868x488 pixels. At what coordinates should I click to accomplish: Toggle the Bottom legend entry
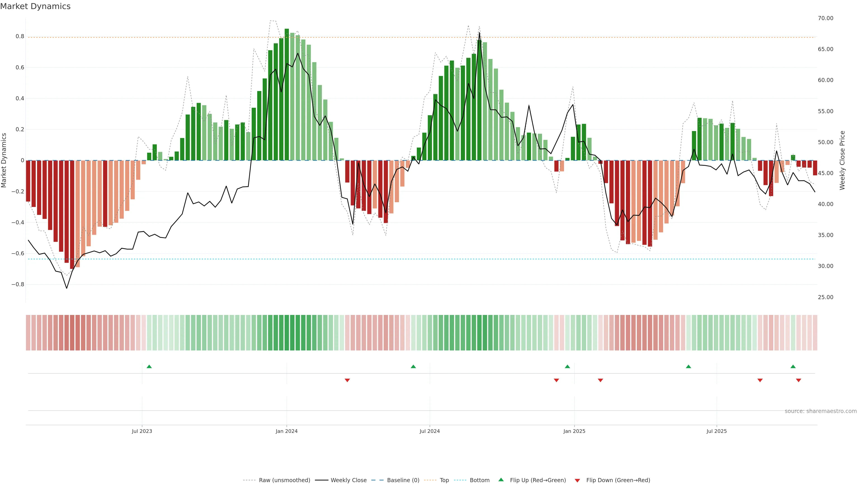pos(479,480)
